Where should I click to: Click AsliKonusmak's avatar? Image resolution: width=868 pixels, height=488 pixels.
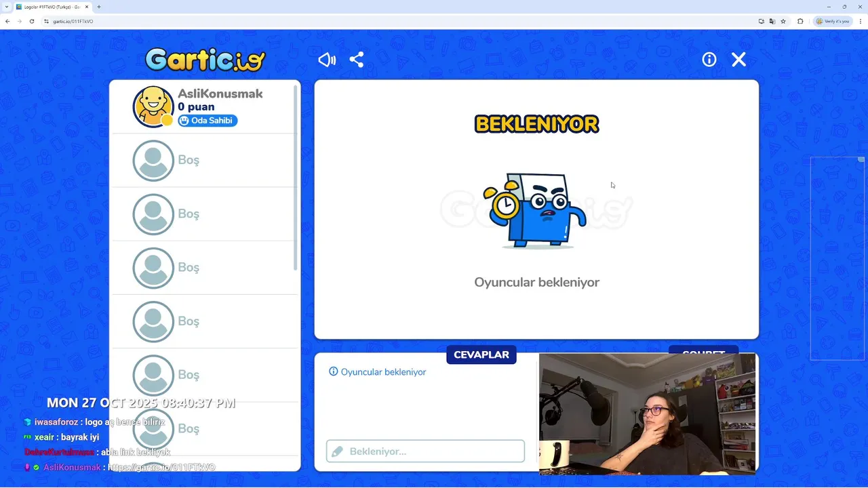point(154,106)
